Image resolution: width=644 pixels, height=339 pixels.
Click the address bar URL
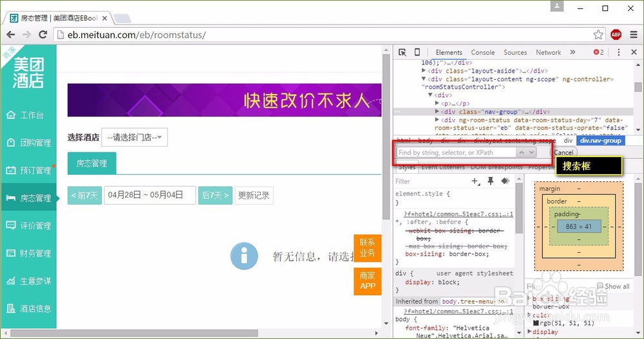137,35
